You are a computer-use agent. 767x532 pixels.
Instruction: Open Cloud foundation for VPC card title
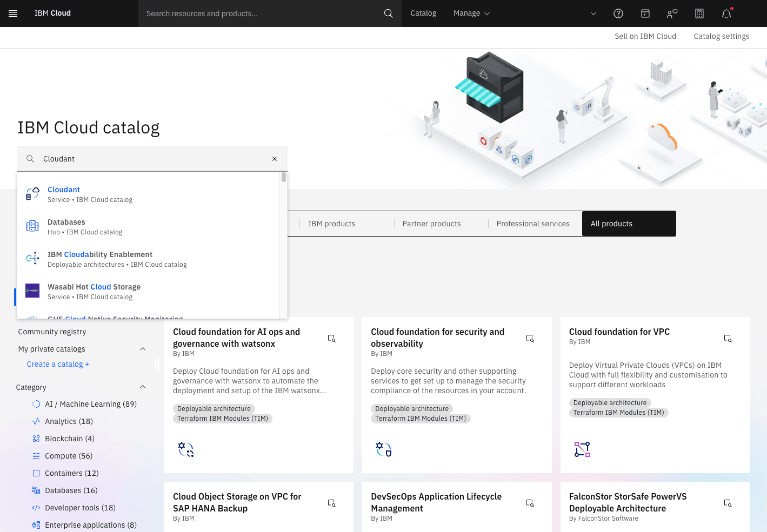point(619,332)
